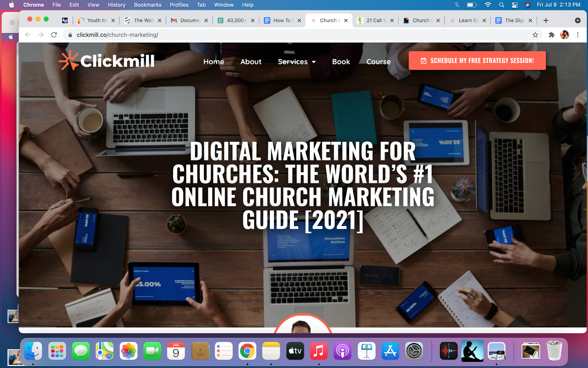
Task: Launch Messages from the dock
Action: pos(81,351)
